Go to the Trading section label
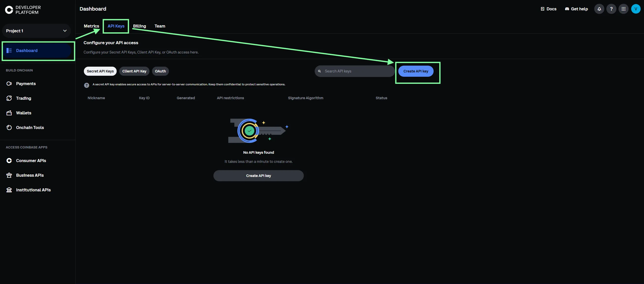The width and height of the screenshot is (644, 284). [x=23, y=98]
